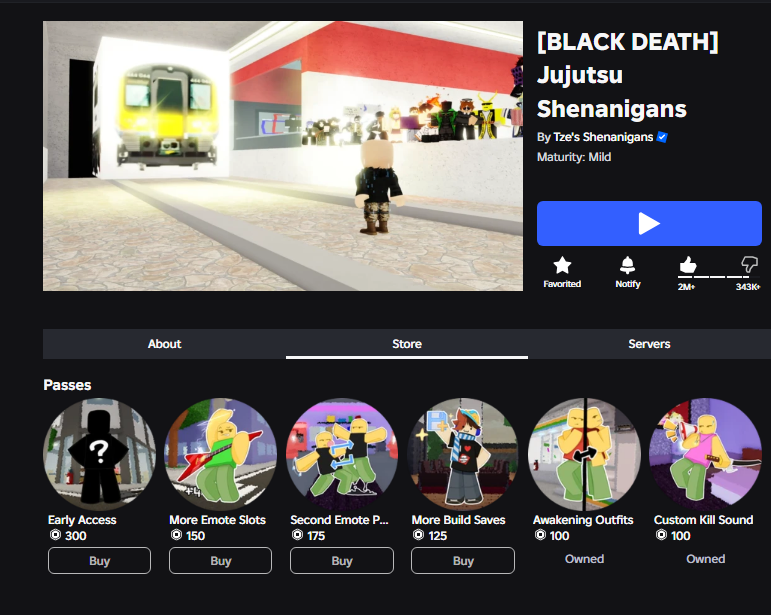Open the About tab

[x=164, y=344]
